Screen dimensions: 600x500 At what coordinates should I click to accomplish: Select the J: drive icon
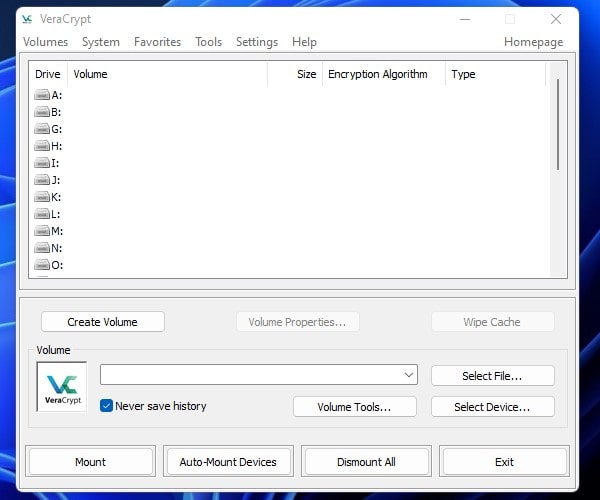point(42,179)
